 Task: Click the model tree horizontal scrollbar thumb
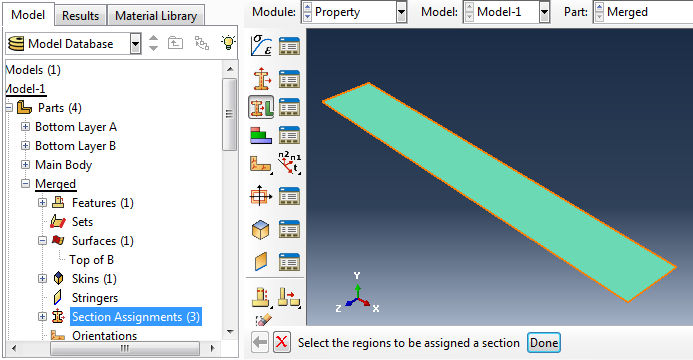[125, 349]
